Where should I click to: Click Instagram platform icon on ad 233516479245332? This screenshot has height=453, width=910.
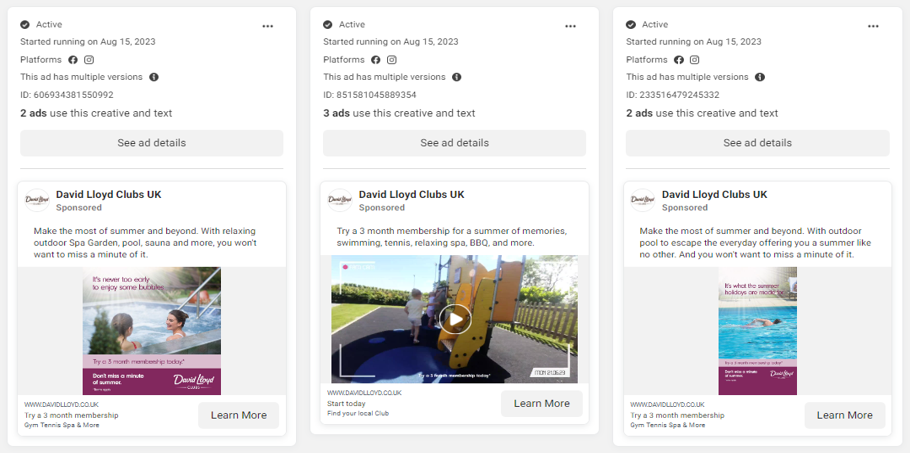695,60
